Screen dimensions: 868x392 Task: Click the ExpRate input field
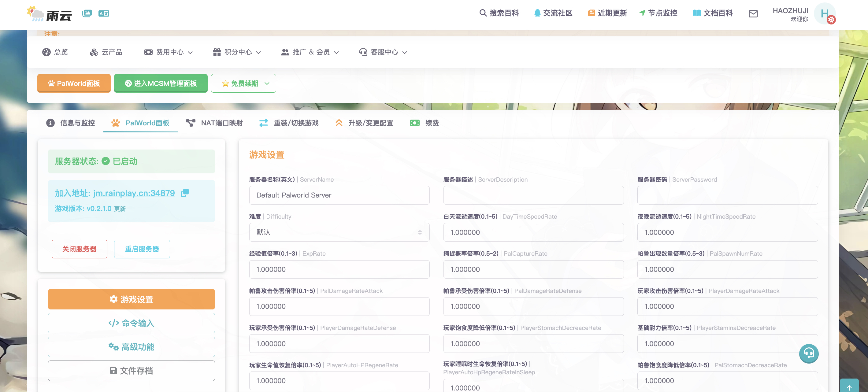[339, 269]
